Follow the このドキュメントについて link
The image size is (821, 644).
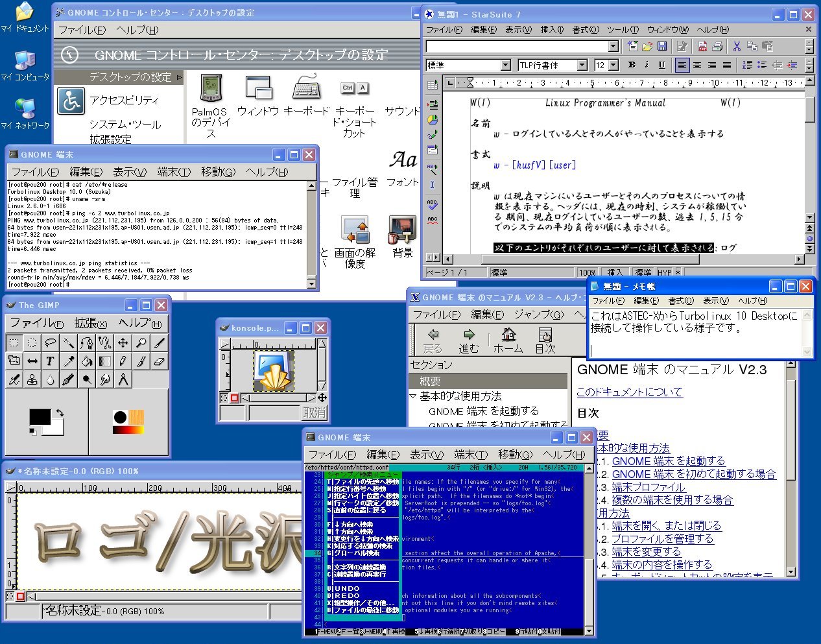coord(630,392)
